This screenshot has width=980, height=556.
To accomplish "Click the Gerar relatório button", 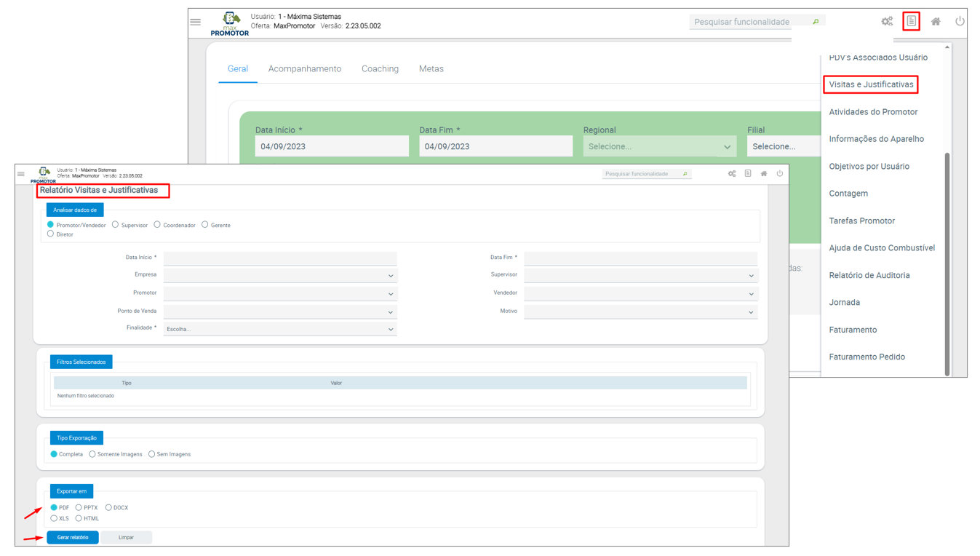I will tap(73, 537).
